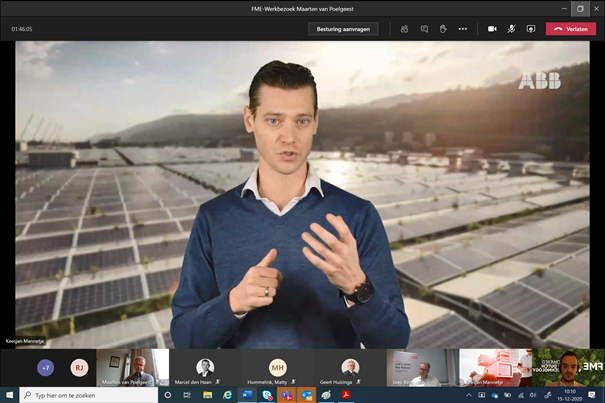Open the more actions ellipsis menu
Image resolution: width=605 pixels, height=403 pixels.
(462, 29)
